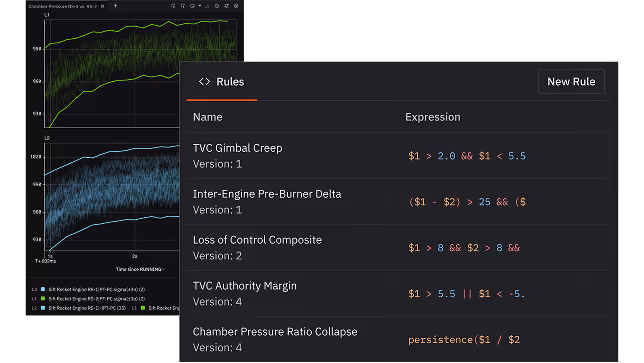Click the blue L2 chart plot area
The width and height of the screenshot is (644, 363).
coord(112,197)
